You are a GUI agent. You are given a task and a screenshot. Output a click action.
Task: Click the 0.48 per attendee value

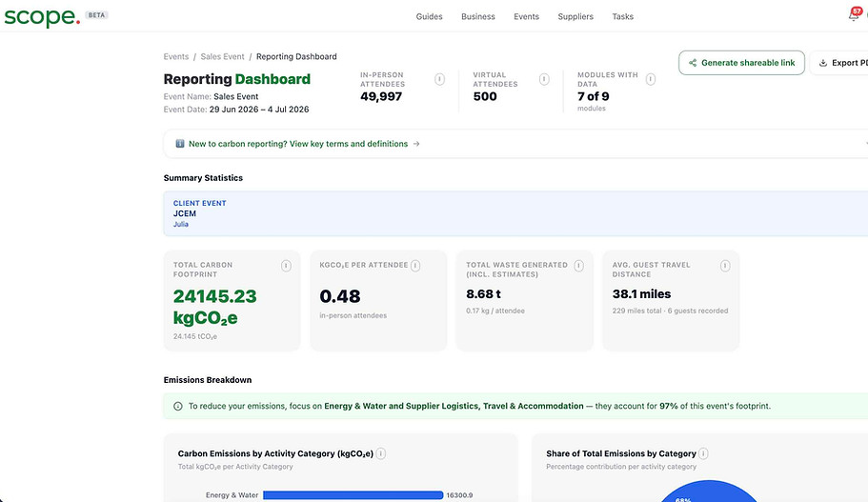click(340, 296)
